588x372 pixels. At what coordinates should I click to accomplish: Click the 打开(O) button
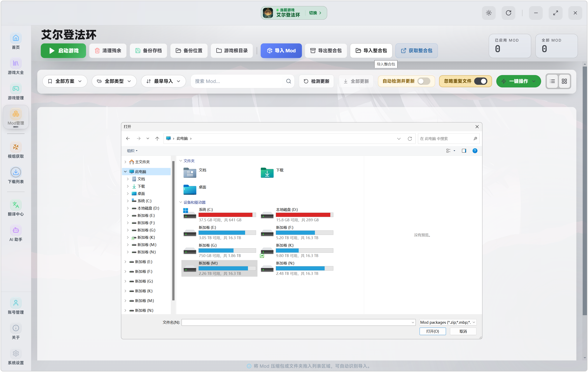(x=432, y=331)
